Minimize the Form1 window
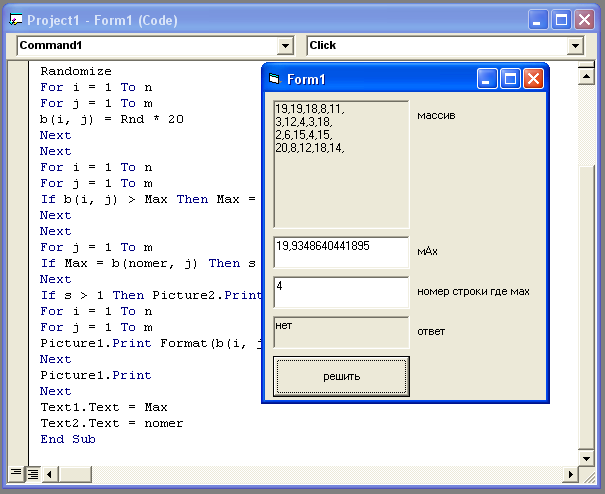 [x=487, y=79]
